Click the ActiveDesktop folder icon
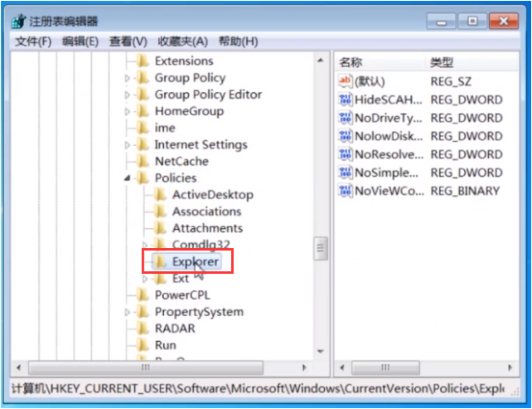The image size is (532, 409). tap(160, 195)
